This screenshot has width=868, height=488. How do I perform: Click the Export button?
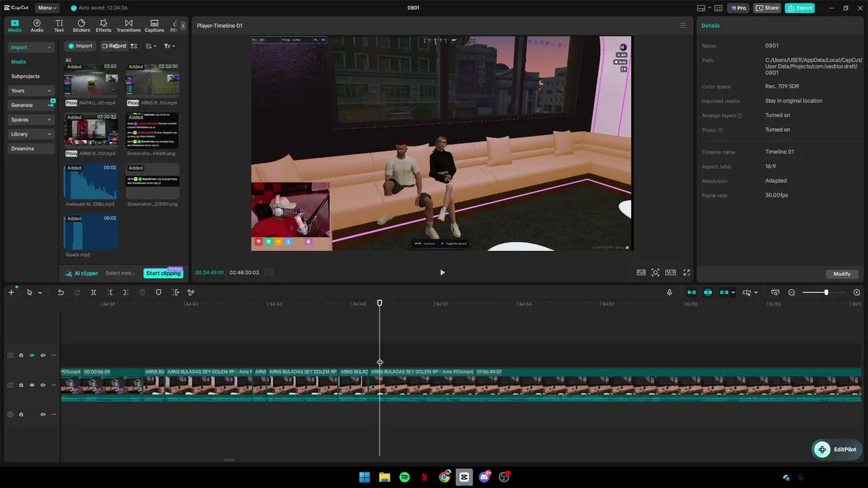click(800, 7)
